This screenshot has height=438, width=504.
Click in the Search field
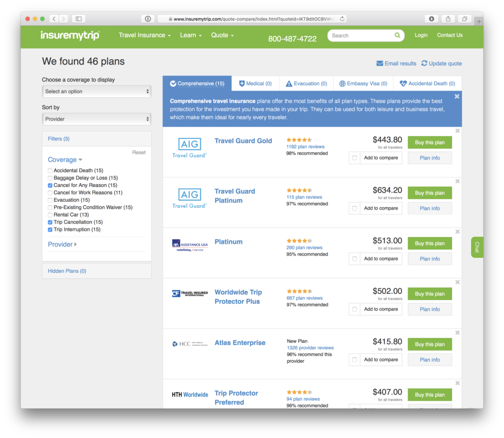coord(362,35)
